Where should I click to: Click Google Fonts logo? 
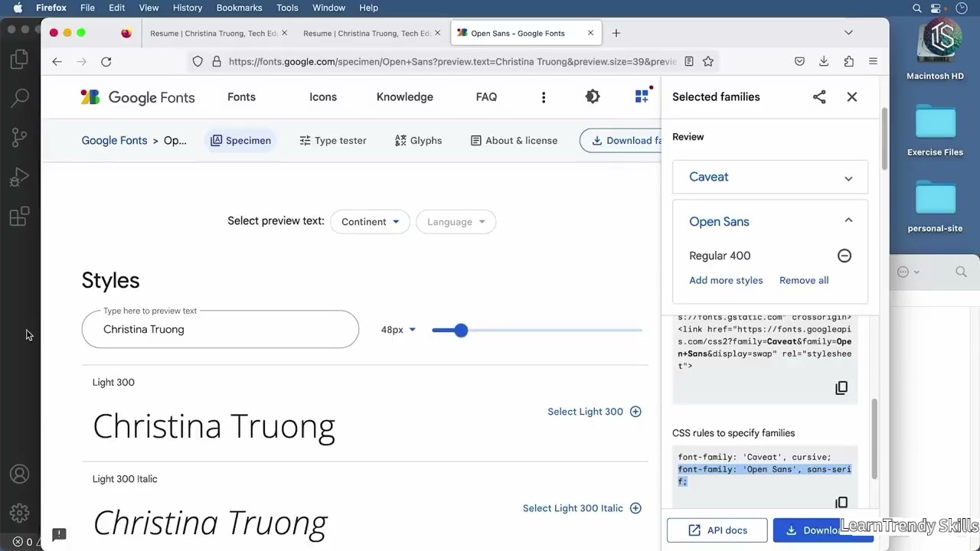point(138,97)
